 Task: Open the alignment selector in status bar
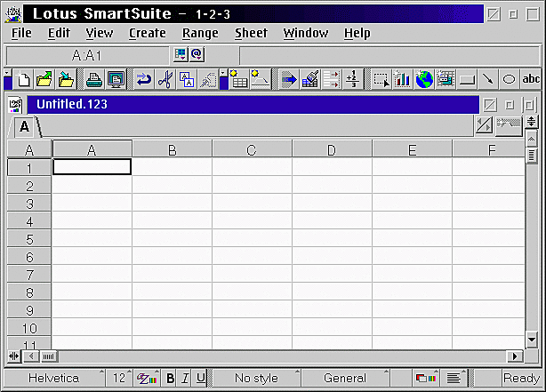pos(454,378)
